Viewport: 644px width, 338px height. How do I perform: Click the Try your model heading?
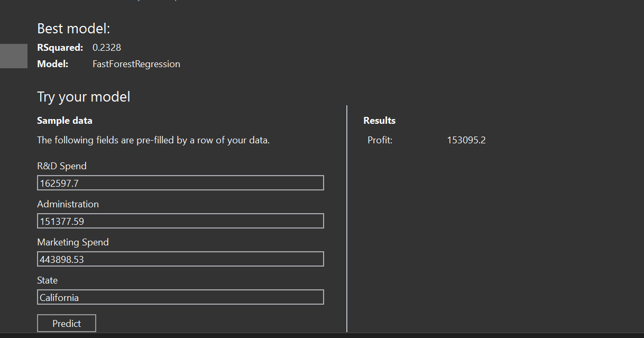[x=84, y=97]
